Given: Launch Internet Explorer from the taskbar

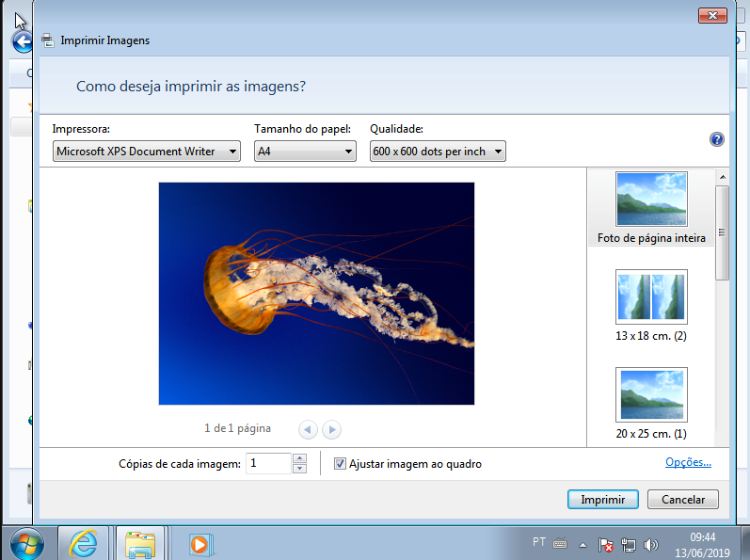Looking at the screenshot, I should tap(83, 544).
